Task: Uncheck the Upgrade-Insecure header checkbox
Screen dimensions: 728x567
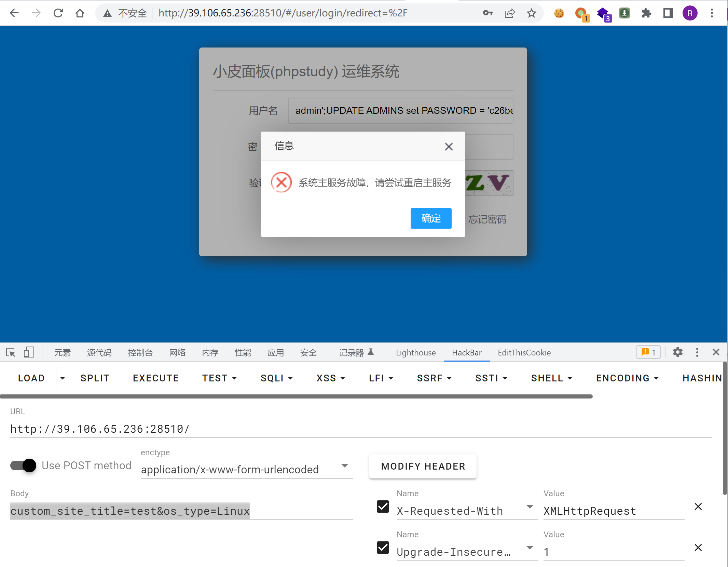Action: click(383, 548)
